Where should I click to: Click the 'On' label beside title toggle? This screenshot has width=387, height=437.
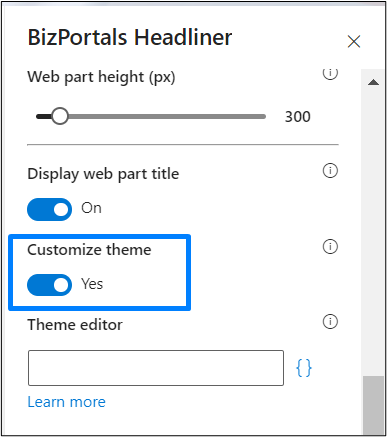[91, 208]
